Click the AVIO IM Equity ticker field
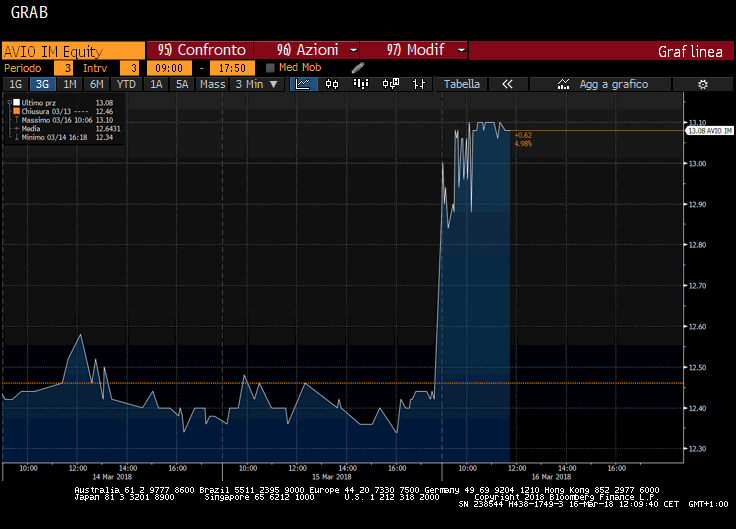Image resolution: width=736 pixels, height=529 pixels. 72,50
